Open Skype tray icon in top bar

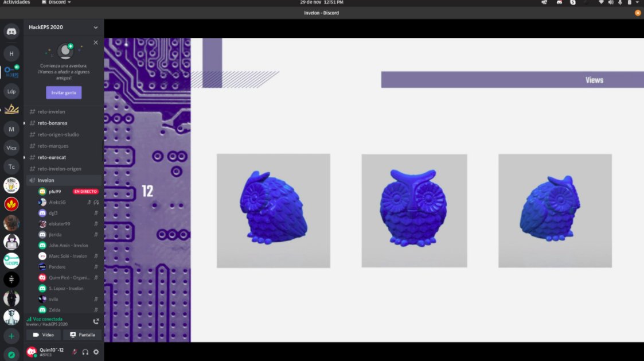pyautogui.click(x=572, y=2)
